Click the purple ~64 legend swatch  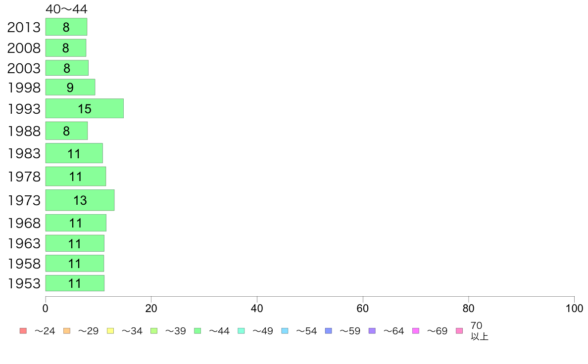coord(372,331)
